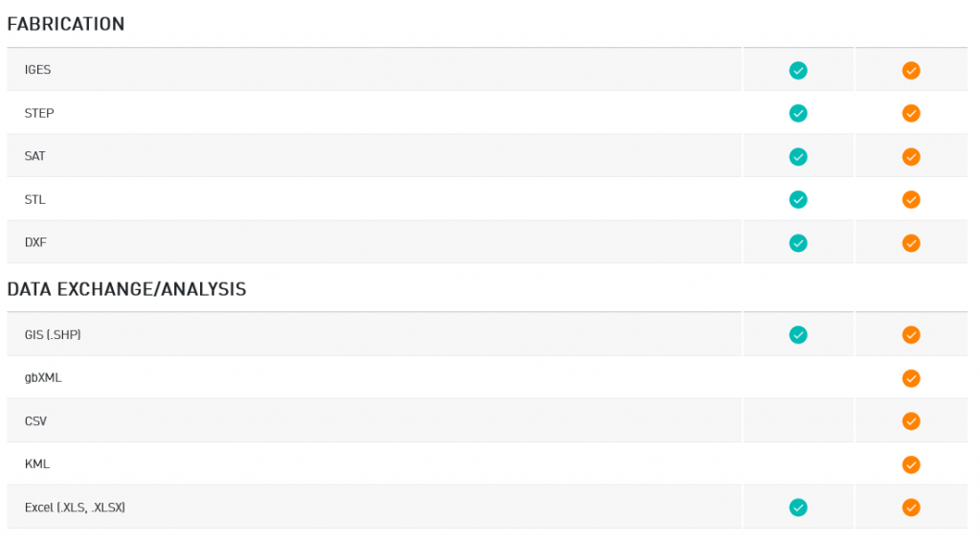Click the Excel (.XLS, .XLSX) label
This screenshot has height=542, width=980.
(x=75, y=507)
